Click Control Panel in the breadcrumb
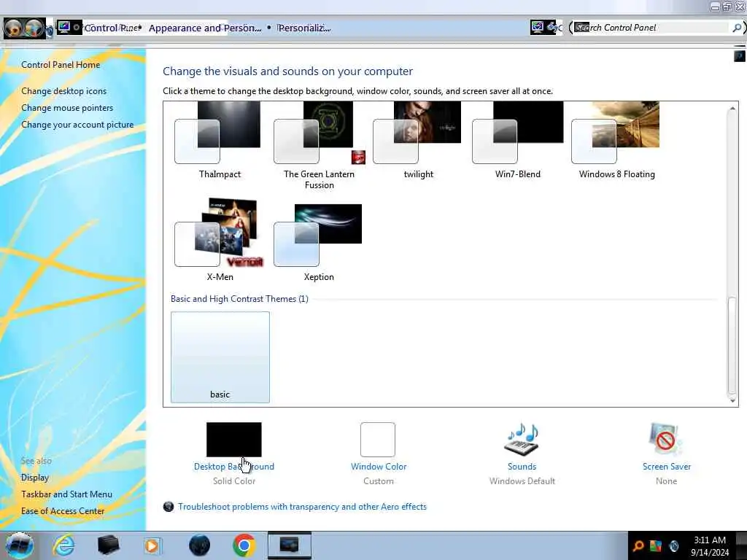 tap(112, 28)
